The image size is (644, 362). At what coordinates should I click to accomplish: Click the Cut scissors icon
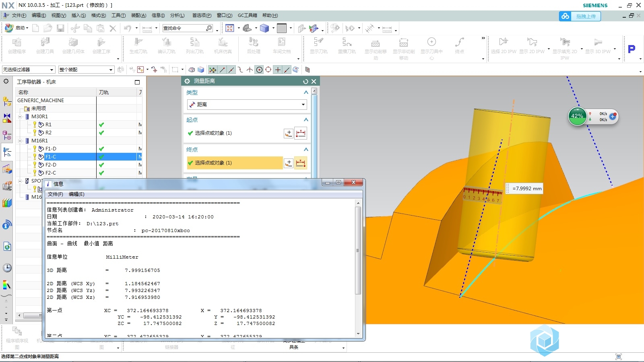75,28
